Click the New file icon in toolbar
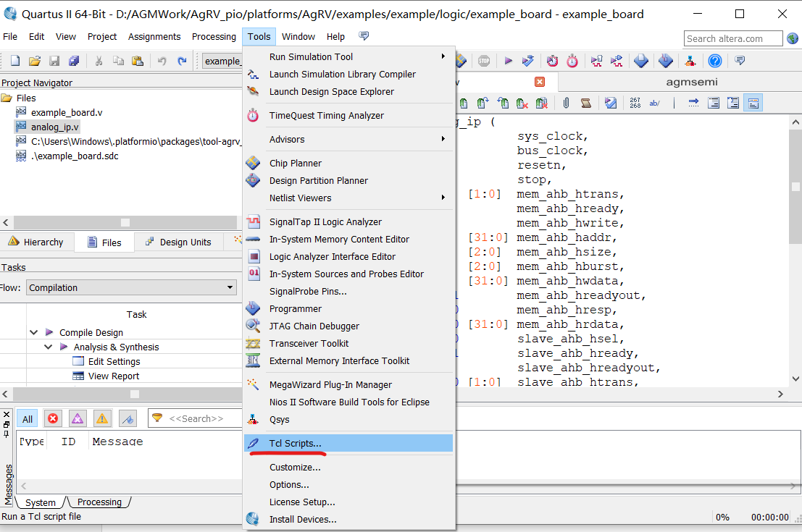 [x=15, y=61]
